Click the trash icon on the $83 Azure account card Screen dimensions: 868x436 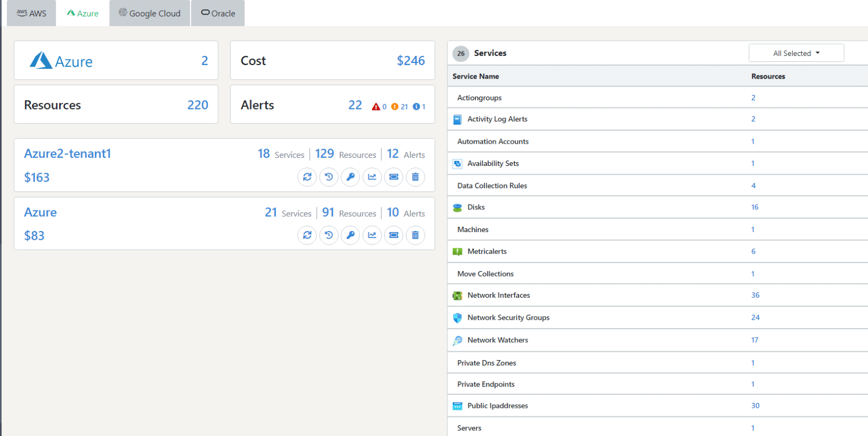click(416, 235)
